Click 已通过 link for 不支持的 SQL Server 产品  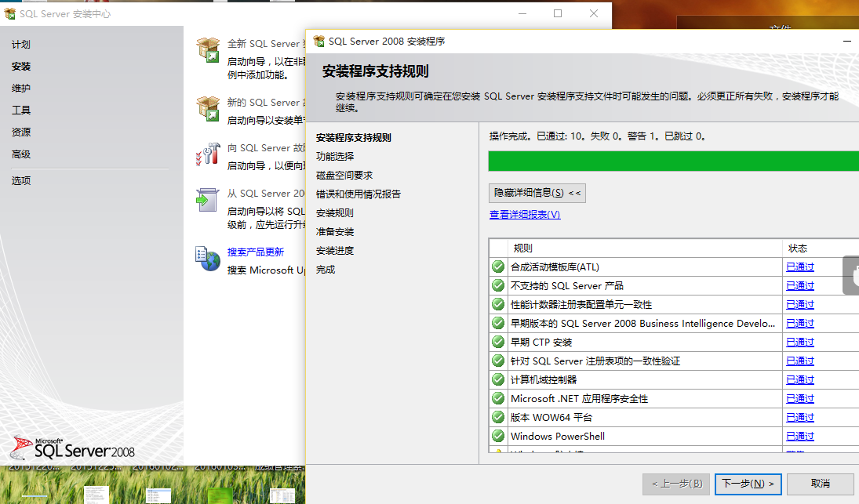pos(800,285)
